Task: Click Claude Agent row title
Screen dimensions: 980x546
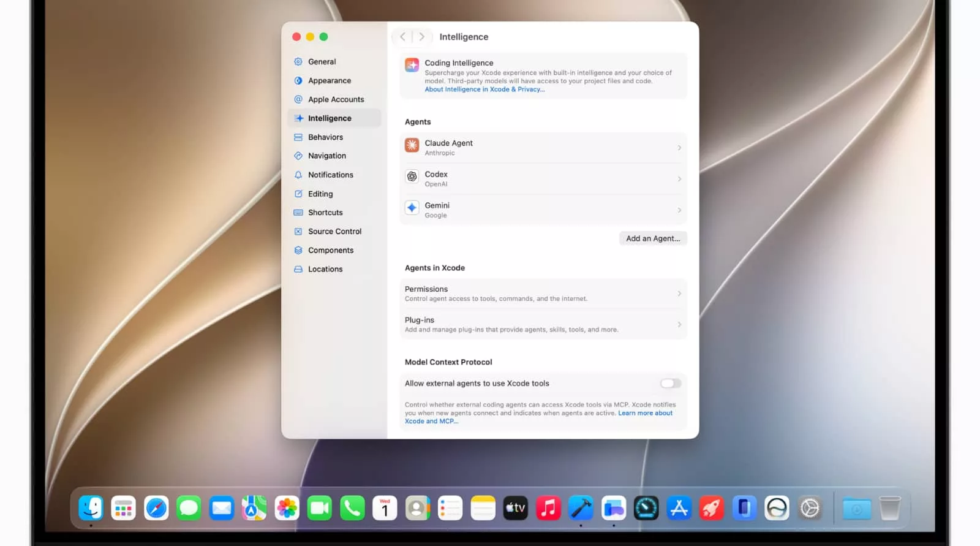Action: (448, 143)
